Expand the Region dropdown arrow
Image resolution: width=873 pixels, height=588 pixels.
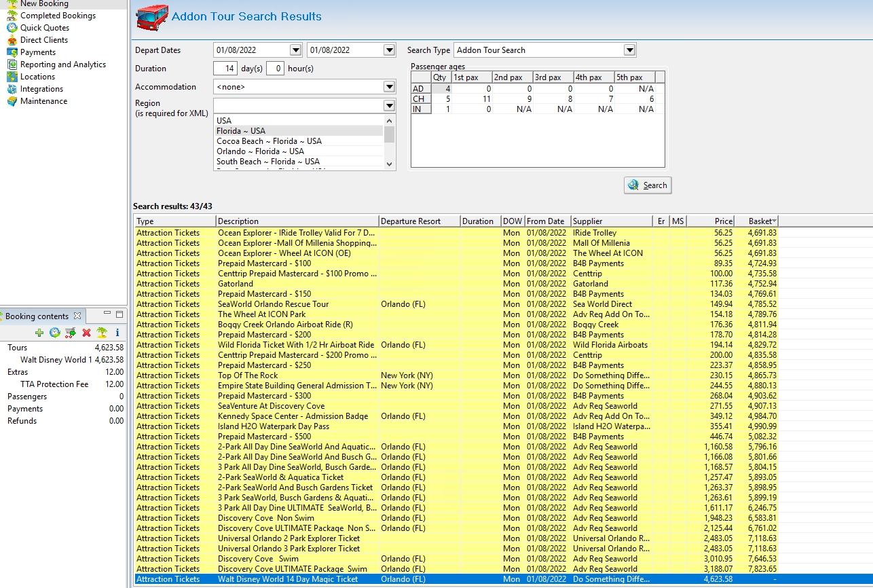(x=388, y=106)
